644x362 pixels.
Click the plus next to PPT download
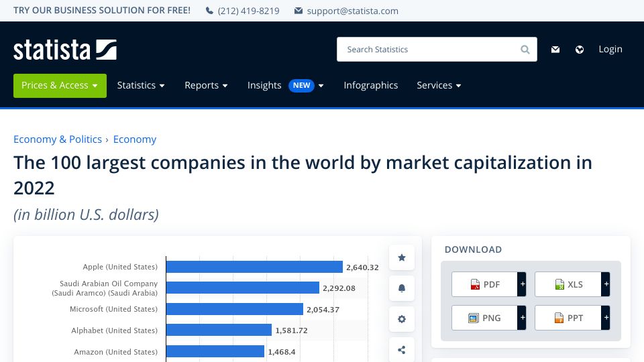[606, 318]
